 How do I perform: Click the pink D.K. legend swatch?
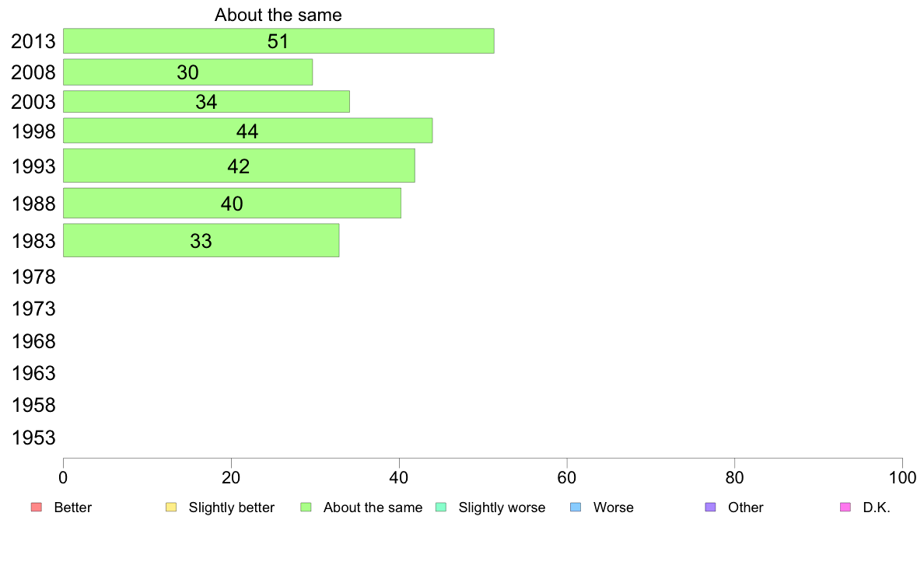845,507
